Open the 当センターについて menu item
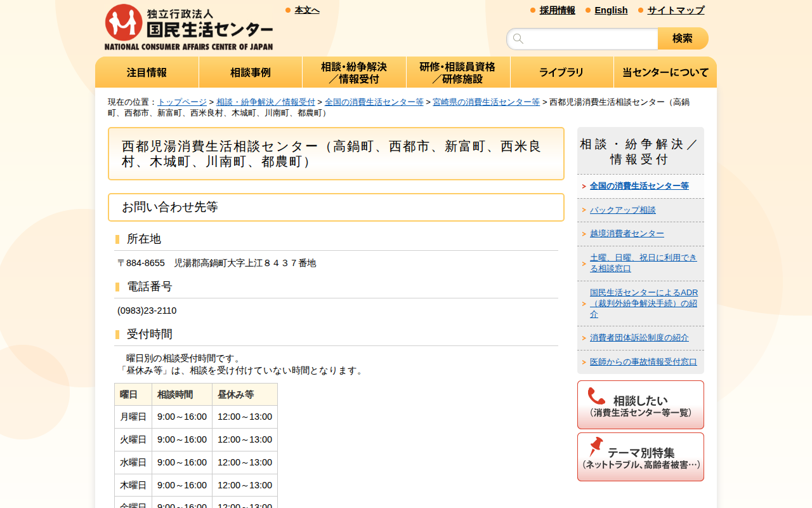This screenshot has width=812, height=508. 665,72
